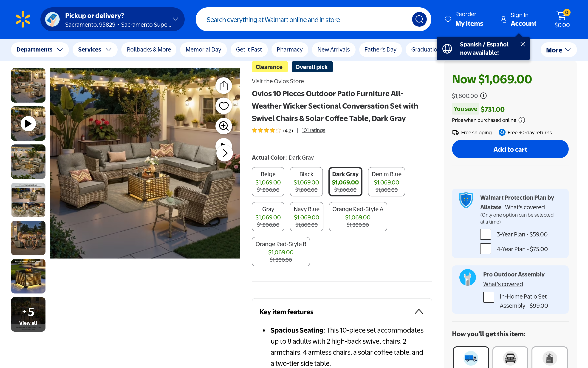Check the 4-Year Plan $75.00 box
Viewport: 588px width, 368px height.
click(486, 249)
